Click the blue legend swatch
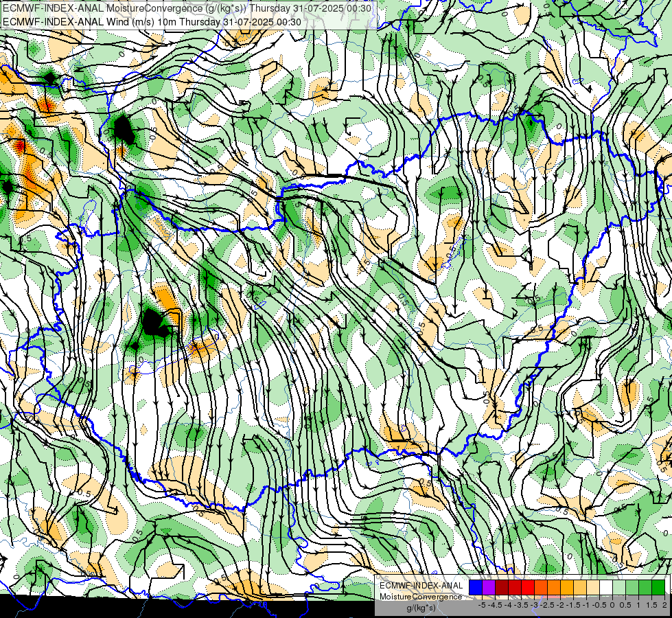Image resolution: width=672 pixels, height=618 pixels. click(476, 587)
